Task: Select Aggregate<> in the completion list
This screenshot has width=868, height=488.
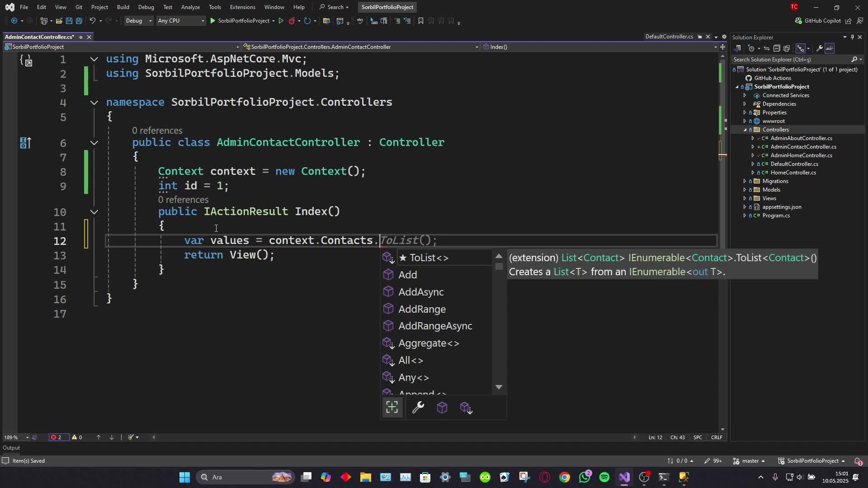Action: coord(436,343)
